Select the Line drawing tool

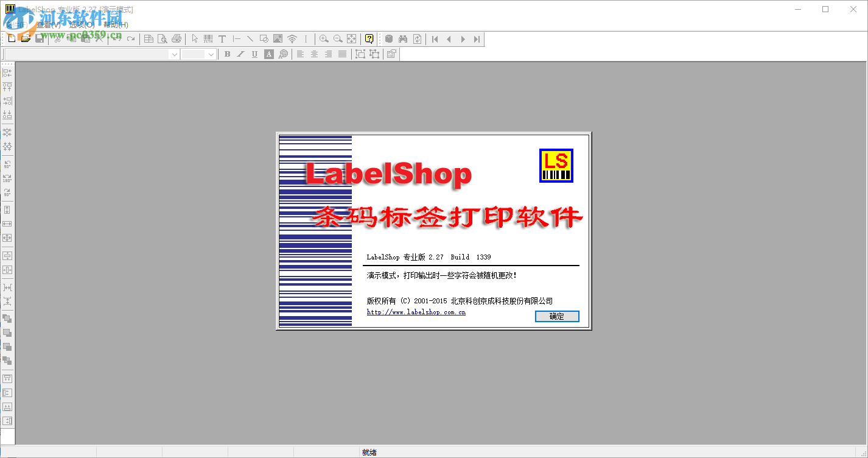[250, 38]
